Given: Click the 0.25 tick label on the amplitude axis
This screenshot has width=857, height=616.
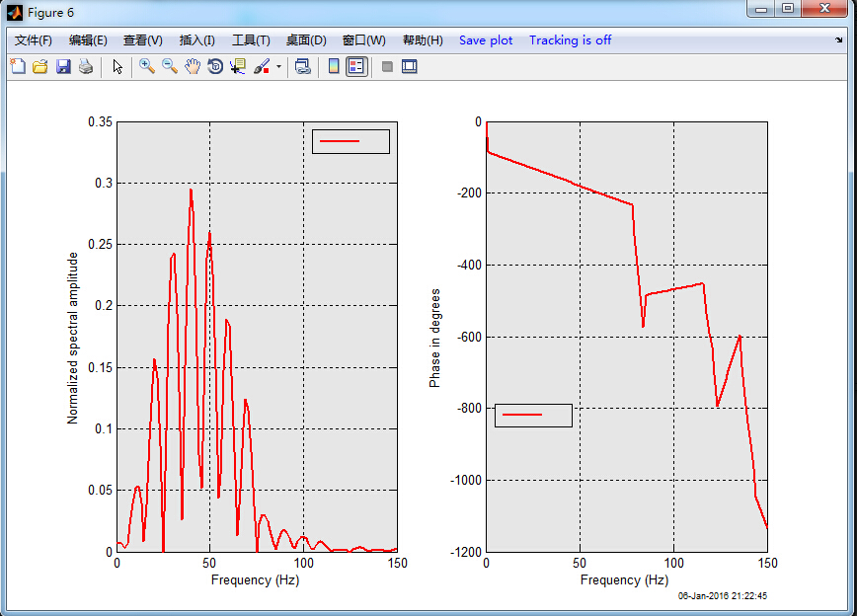Looking at the screenshot, I should 100,244.
